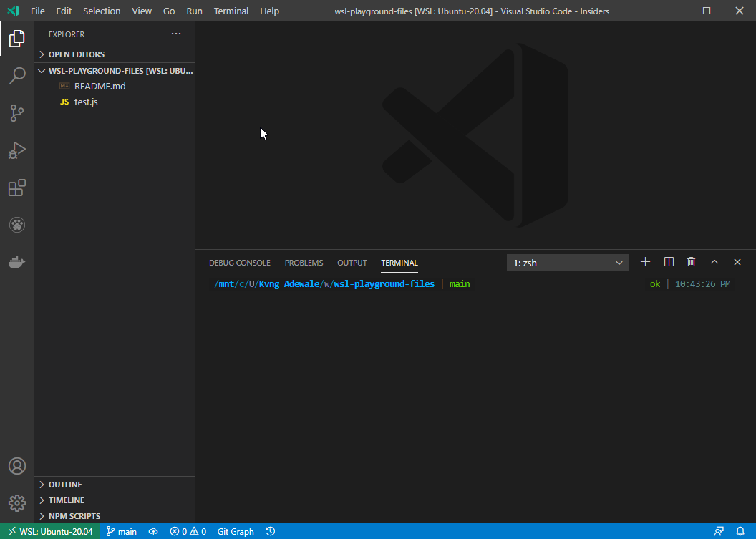
Task: Open the paw-print extension view icon
Action: point(17,225)
